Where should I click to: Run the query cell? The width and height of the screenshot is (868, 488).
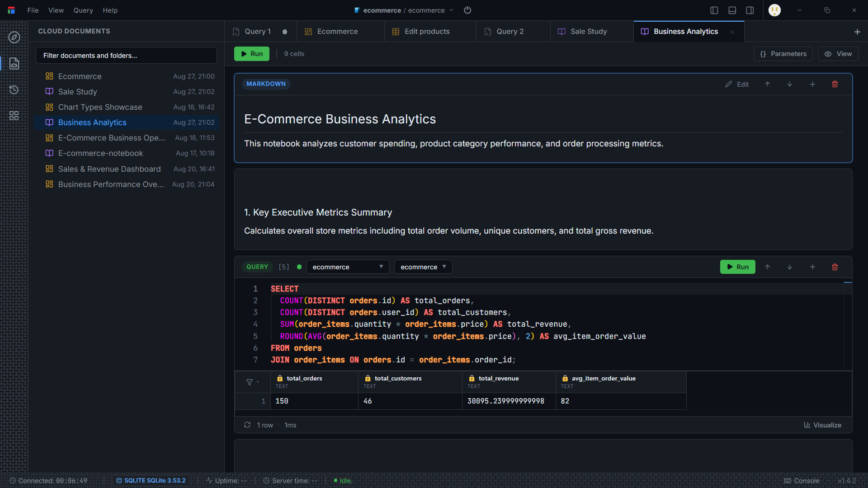[738, 267]
